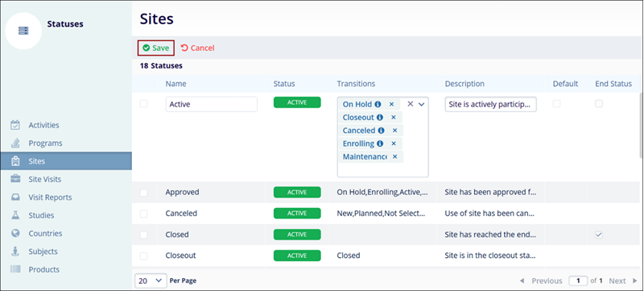
Task: Click the Products barcode icon
Action: [15, 269]
